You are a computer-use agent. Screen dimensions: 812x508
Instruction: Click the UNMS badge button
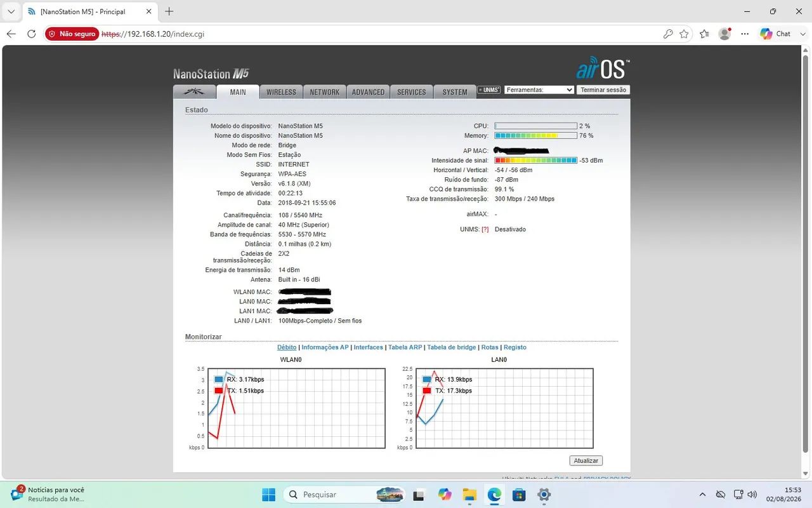[x=489, y=90]
